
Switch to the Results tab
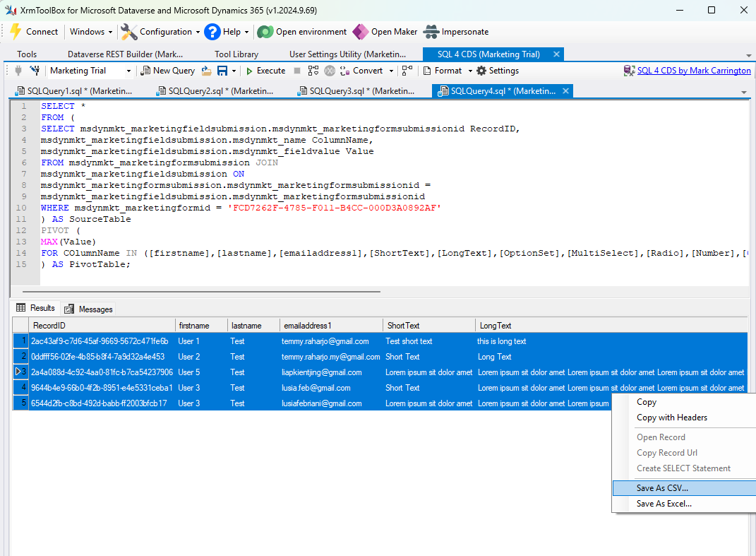pos(36,308)
